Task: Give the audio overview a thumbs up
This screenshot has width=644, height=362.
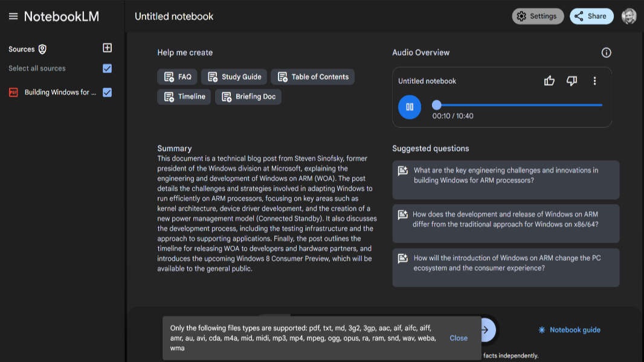Action: (549, 80)
